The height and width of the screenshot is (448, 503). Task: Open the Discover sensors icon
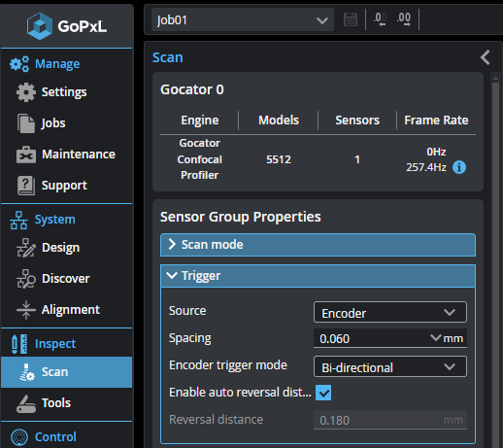point(26,279)
